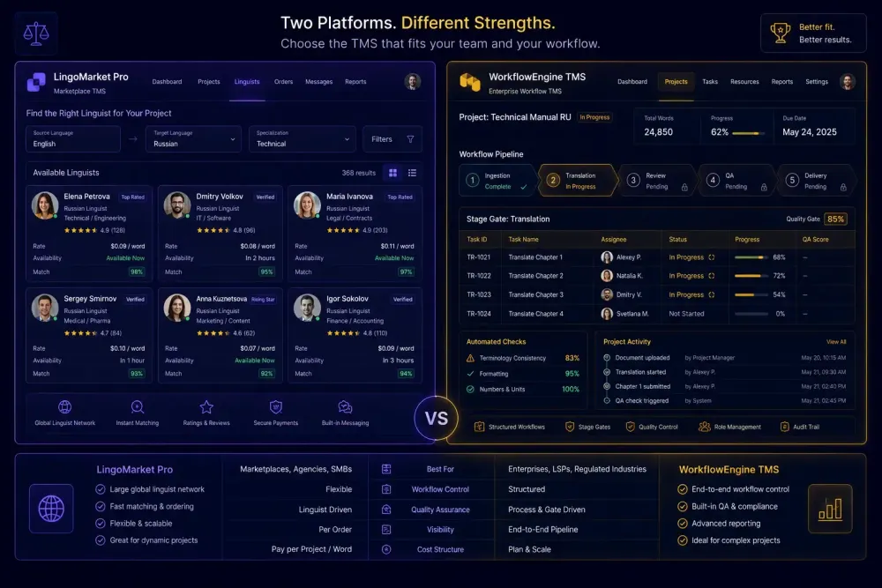Click the WorkflowEngine TMS logo icon
This screenshot has height=588, width=882.
point(470,82)
